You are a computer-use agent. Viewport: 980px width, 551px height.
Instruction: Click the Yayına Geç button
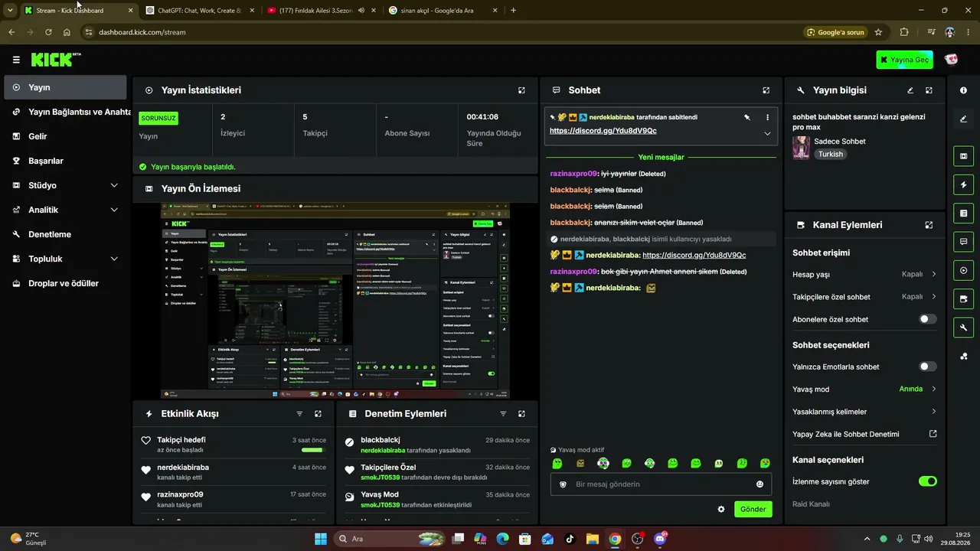pyautogui.click(x=904, y=60)
